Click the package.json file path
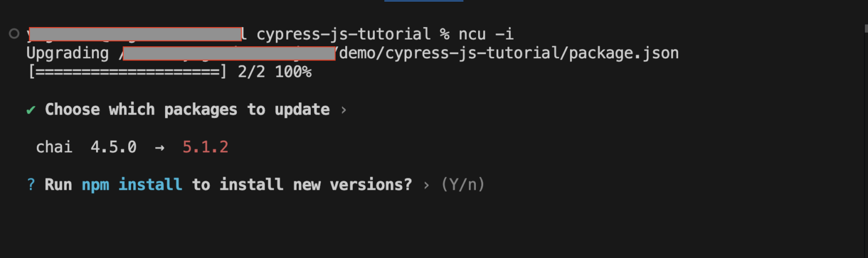 coord(507,54)
